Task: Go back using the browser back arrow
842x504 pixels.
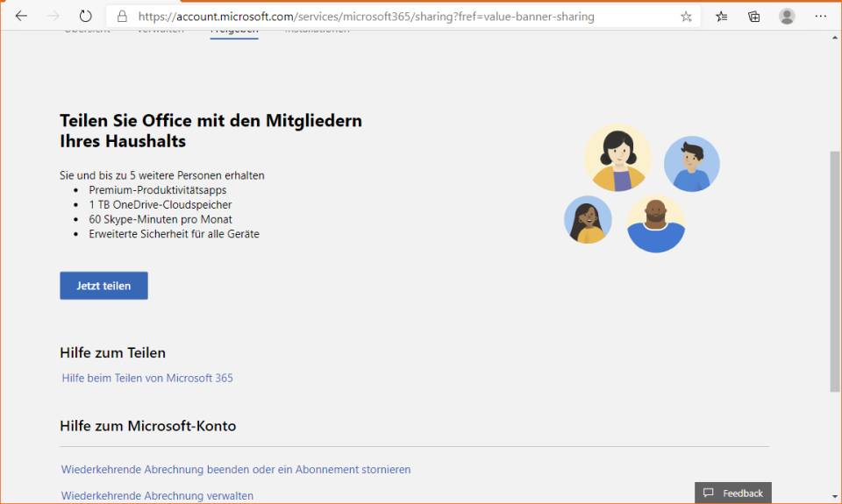Action: coord(21,16)
